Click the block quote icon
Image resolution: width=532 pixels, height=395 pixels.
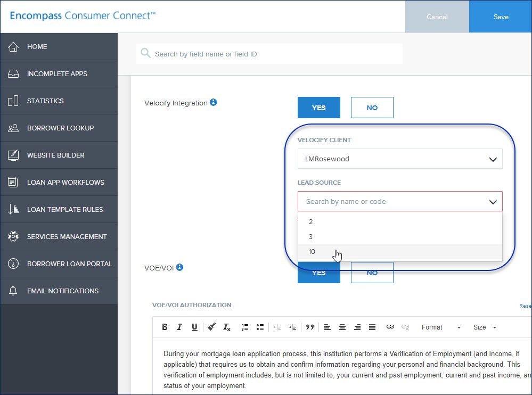tap(310, 327)
